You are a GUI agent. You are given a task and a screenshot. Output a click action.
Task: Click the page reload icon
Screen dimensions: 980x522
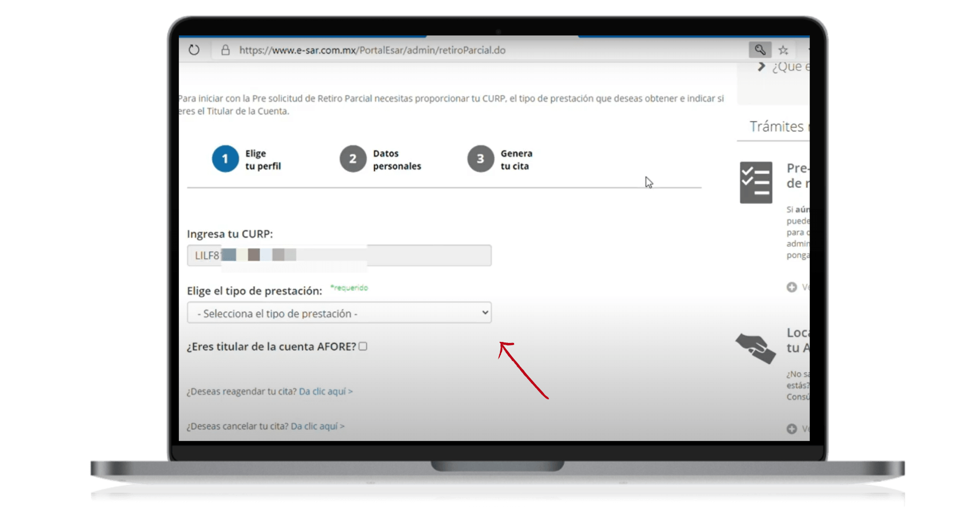(194, 50)
